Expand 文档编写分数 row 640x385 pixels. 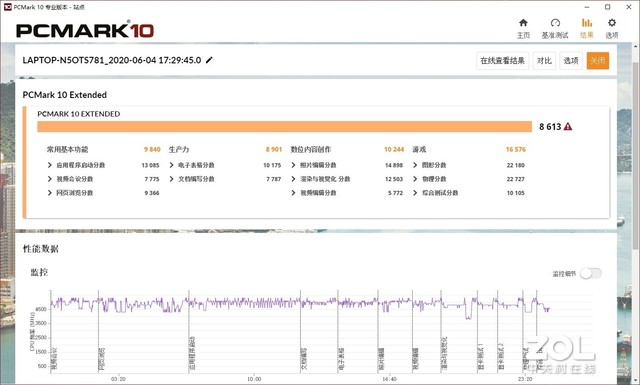[x=171, y=179]
